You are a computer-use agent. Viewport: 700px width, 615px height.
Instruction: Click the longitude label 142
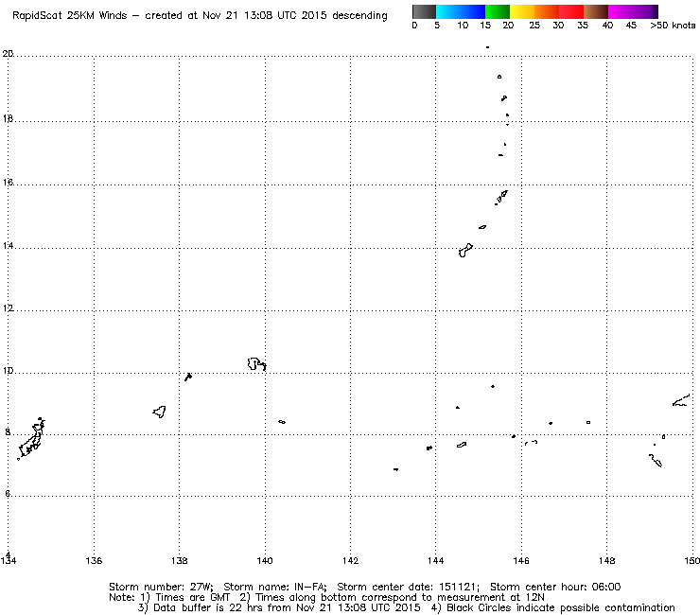pos(350,560)
